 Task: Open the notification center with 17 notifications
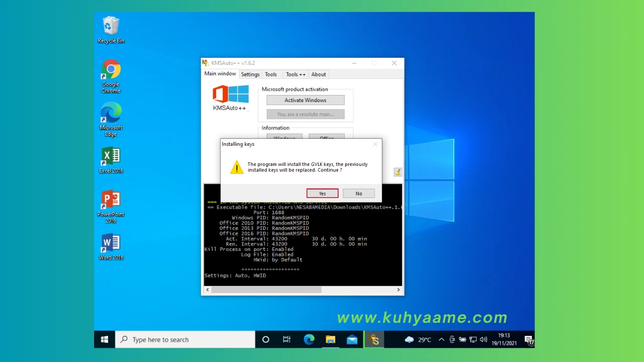pos(528,340)
